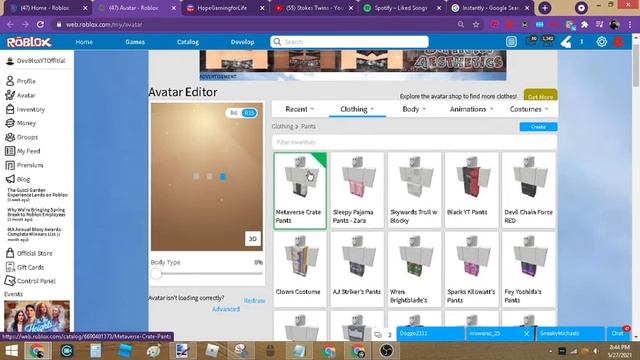Image resolution: width=640 pixels, height=360 pixels.
Task: Open the Roblox settings gear
Action: click(601, 42)
